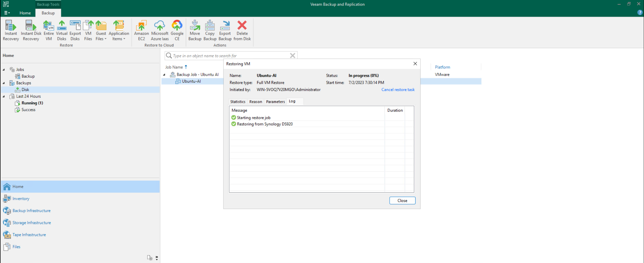The width and height of the screenshot is (644, 263).
Task: Switch to the Statistics tab
Action: click(x=238, y=102)
